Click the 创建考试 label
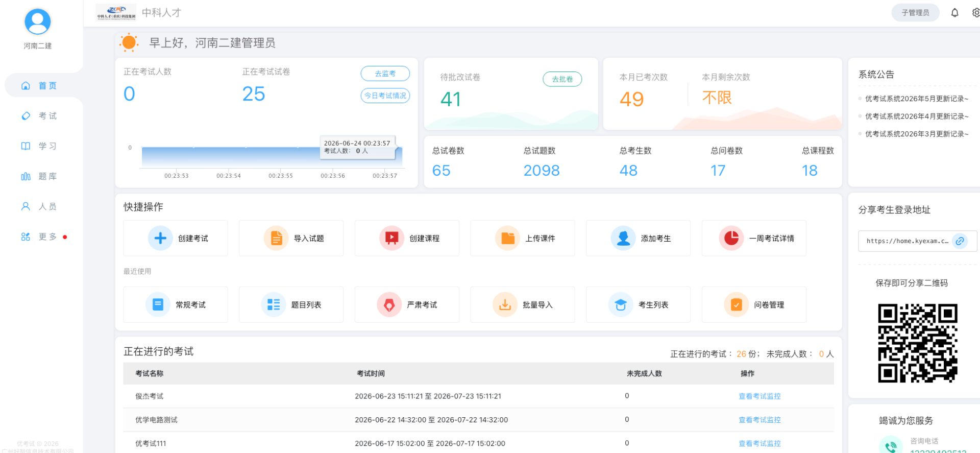The width and height of the screenshot is (980, 453). [x=193, y=239]
